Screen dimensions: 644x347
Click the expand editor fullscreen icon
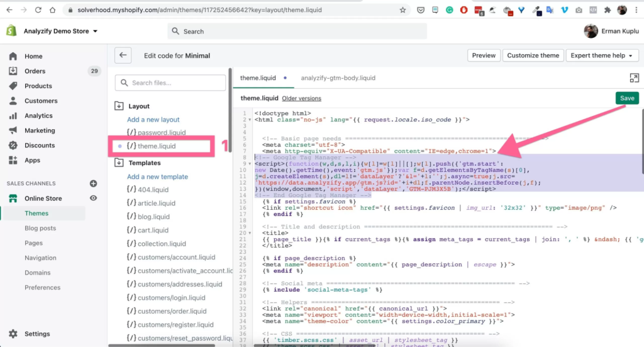634,77
